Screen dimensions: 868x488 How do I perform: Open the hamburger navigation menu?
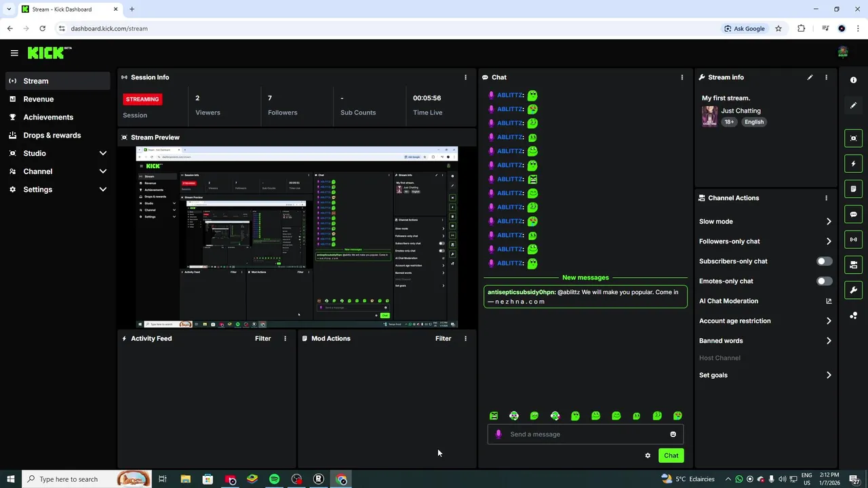click(x=14, y=53)
